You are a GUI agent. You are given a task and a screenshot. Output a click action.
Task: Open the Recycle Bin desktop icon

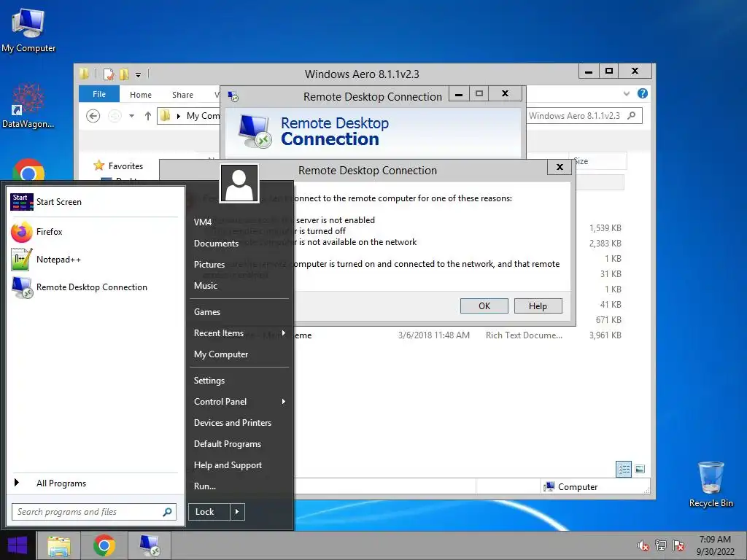click(711, 484)
